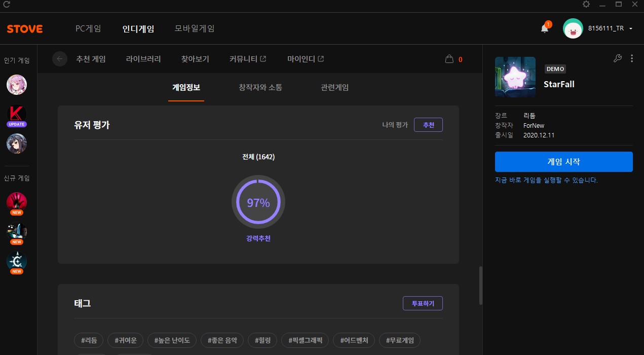Toggle the 추천 recommendation button
This screenshot has width=644, height=355.
428,125
